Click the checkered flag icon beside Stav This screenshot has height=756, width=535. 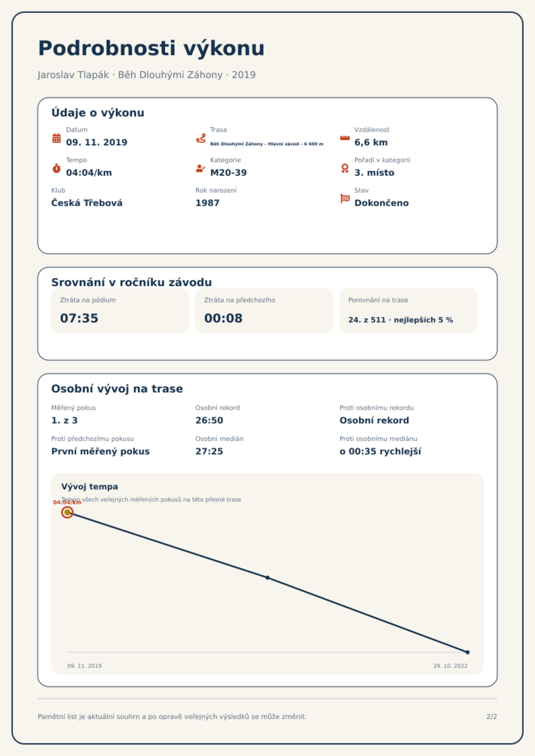tap(345, 199)
